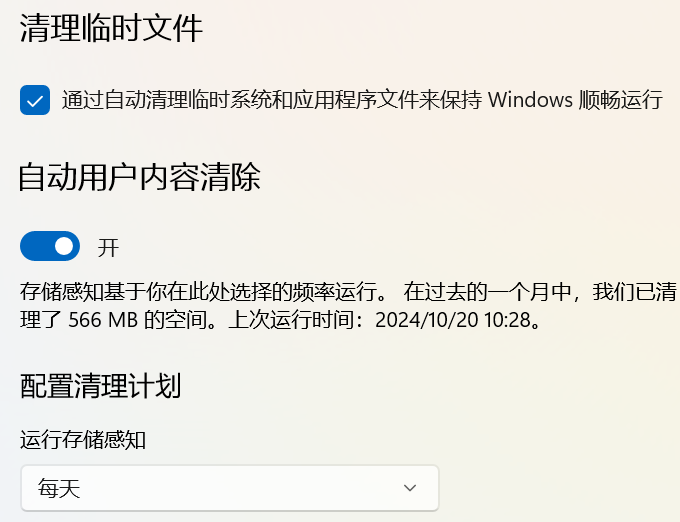Turn off the 自动用户内容清除 toggle switch
The width and height of the screenshot is (680, 522).
point(50,246)
